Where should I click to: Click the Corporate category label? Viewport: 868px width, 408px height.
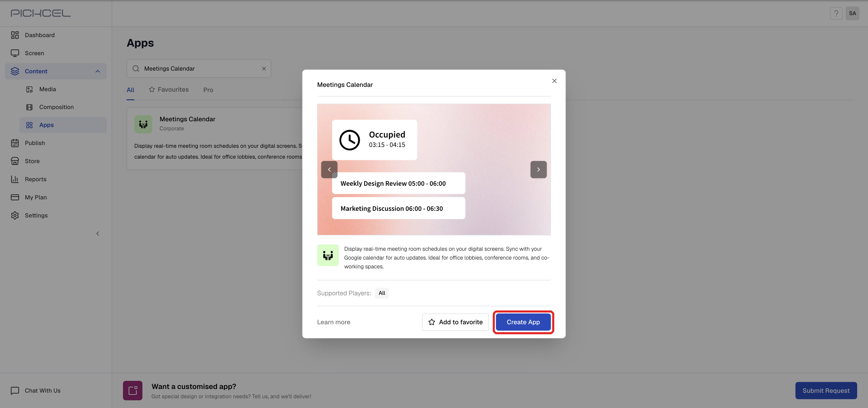click(172, 129)
